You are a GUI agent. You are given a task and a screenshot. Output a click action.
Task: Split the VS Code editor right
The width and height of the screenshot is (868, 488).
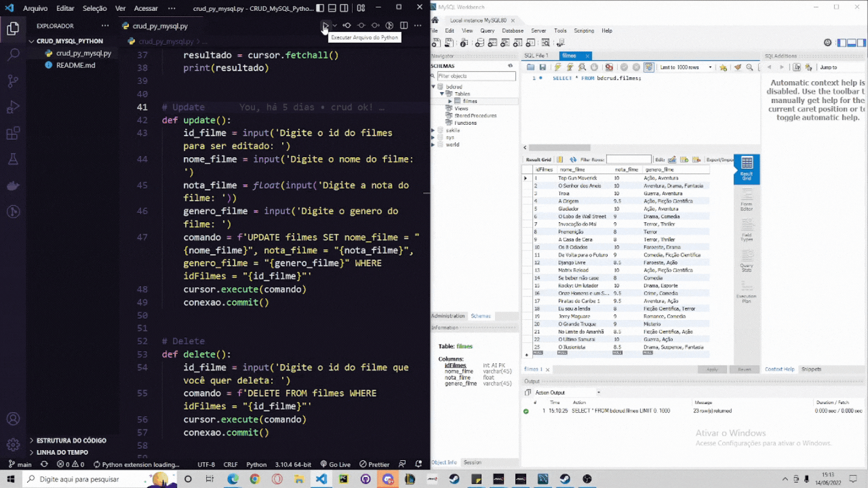click(404, 25)
